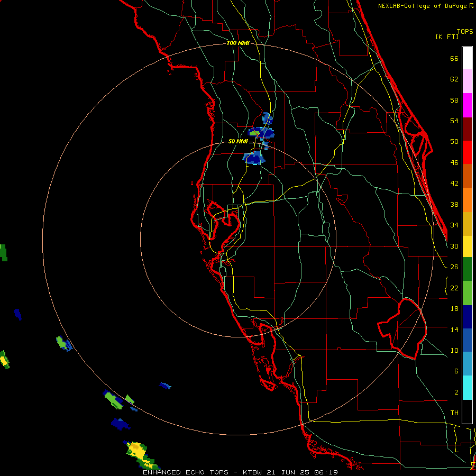The image size is (476, 476).
Task: Choose the cyan legend swatch
Action: tap(467, 388)
